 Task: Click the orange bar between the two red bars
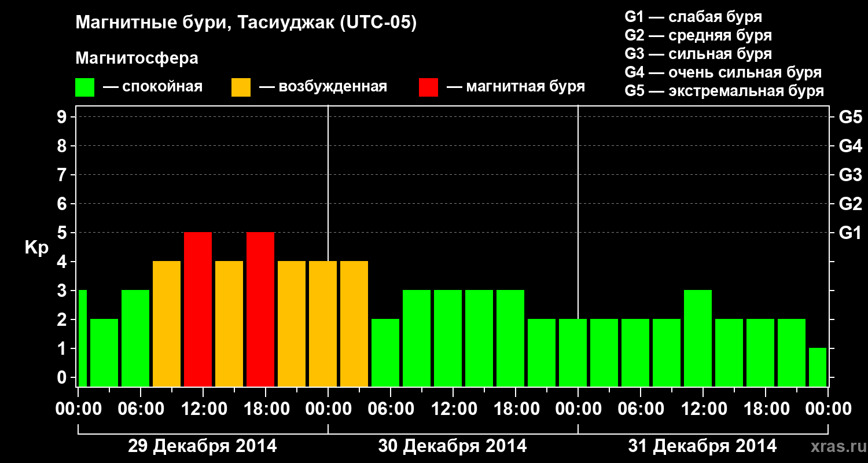229,324
